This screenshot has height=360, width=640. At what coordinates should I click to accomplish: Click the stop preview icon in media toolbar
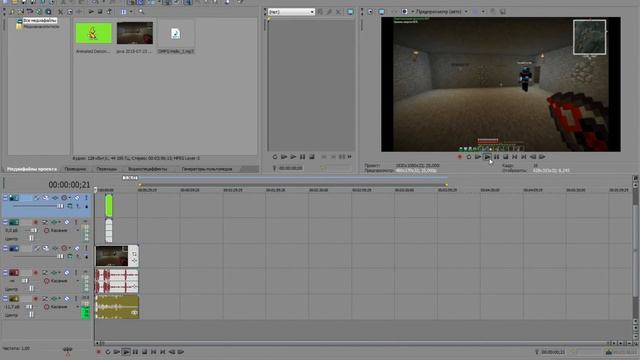point(100,12)
